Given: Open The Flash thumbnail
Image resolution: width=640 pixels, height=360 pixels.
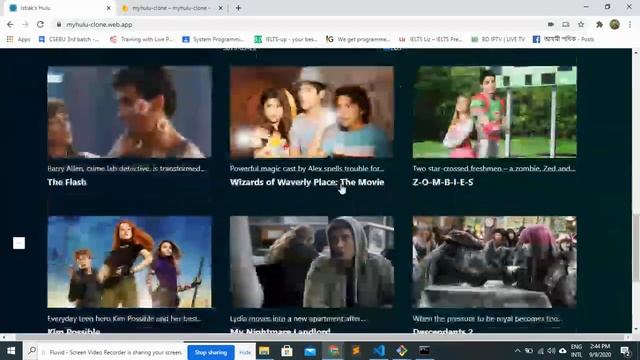Looking at the screenshot, I should 129,112.
